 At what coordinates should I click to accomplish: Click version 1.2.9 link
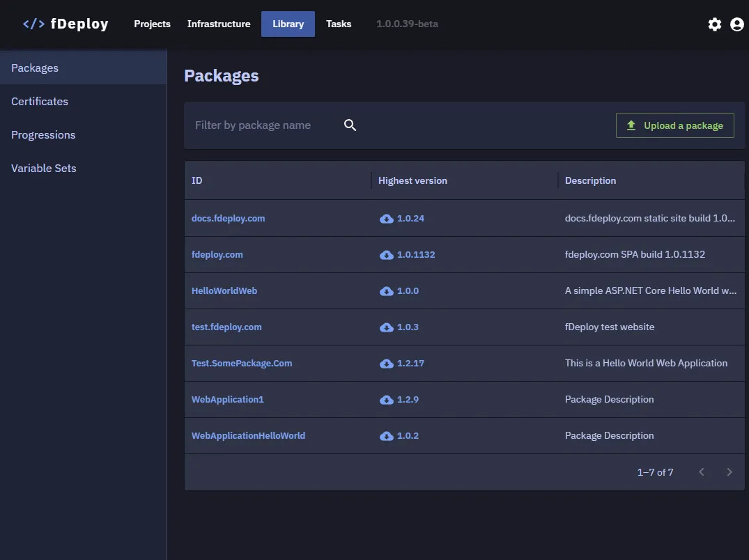pos(408,400)
